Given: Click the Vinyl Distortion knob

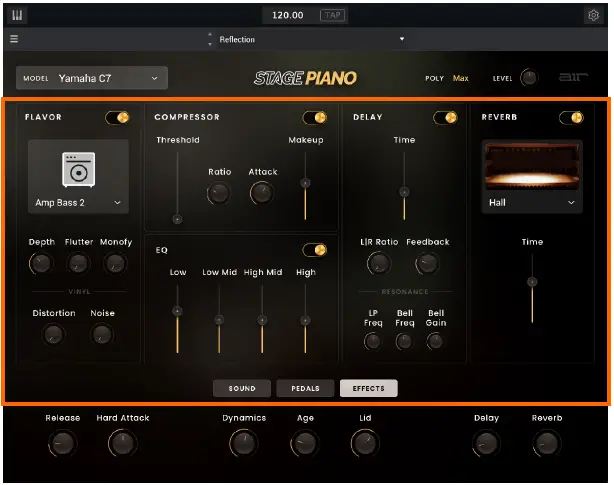Looking at the screenshot, I should pos(53,334).
